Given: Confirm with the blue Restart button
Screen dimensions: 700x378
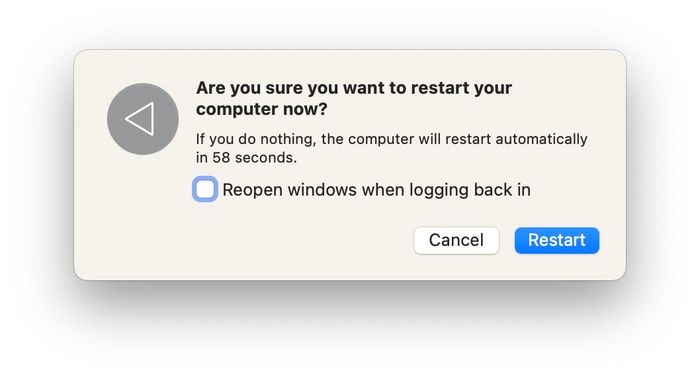Looking at the screenshot, I should coord(557,241).
